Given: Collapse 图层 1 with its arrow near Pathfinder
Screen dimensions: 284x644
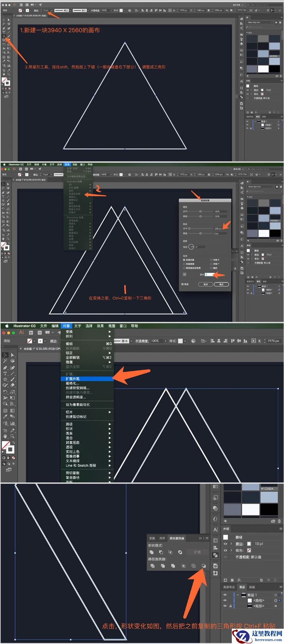Looking at the screenshot, I should 237,595.
